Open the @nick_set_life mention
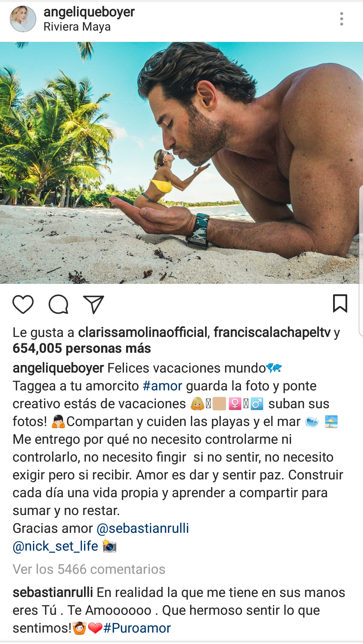Viewport: 363px width, 644px height. pos(55,546)
